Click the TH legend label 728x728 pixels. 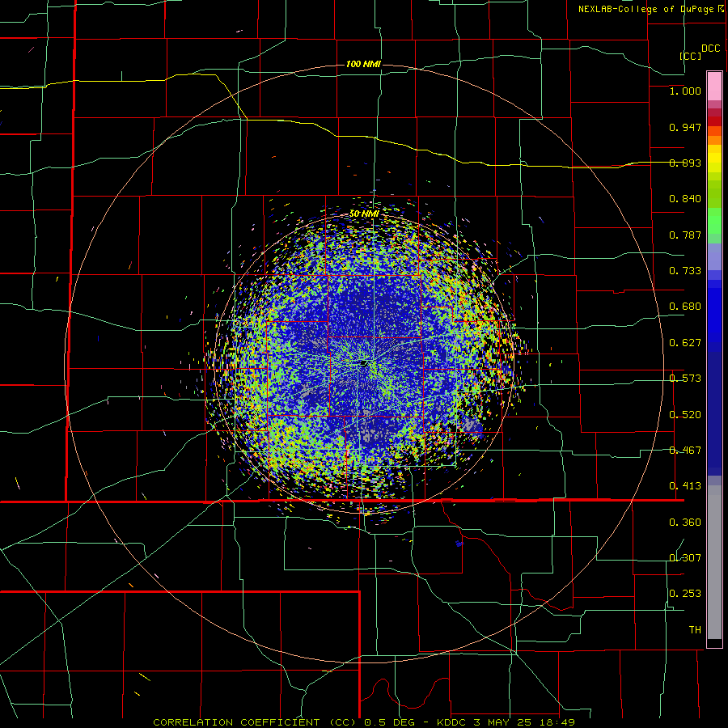(695, 630)
